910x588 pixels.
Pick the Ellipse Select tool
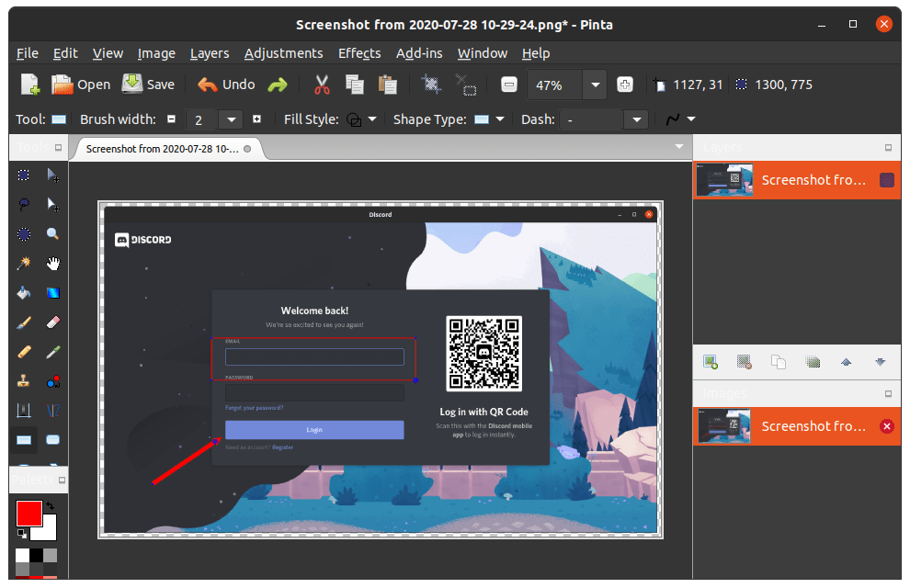point(23,233)
